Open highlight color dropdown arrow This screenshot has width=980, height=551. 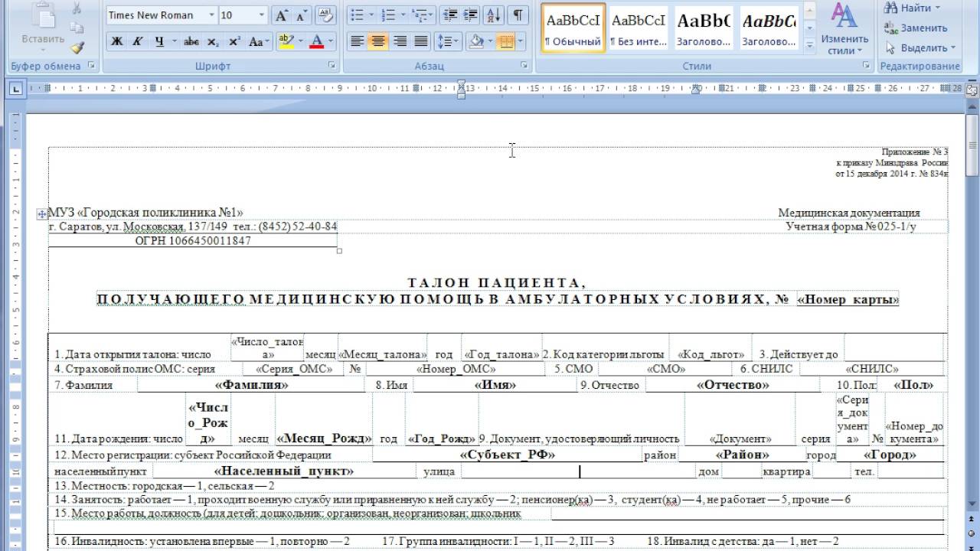(300, 41)
